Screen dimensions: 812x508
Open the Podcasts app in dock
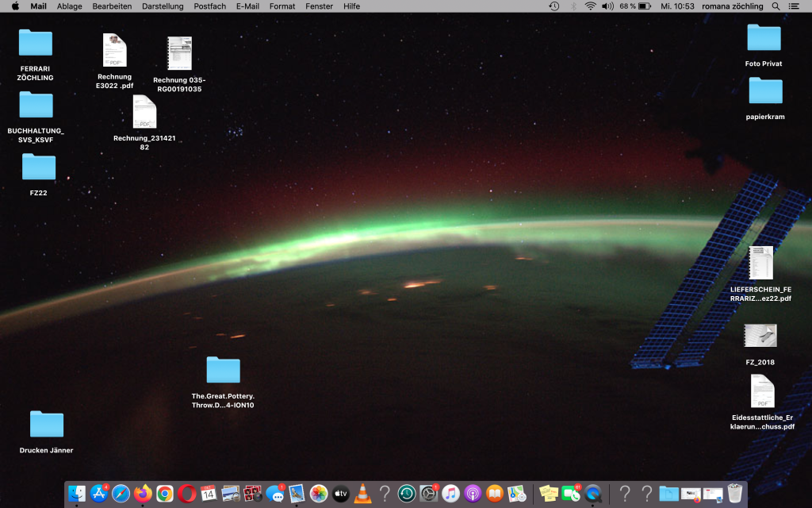click(473, 494)
